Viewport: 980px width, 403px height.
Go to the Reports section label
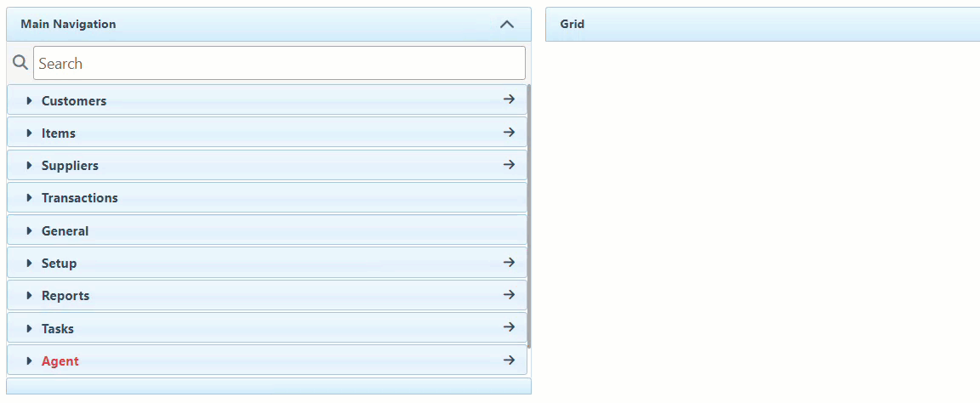pos(66,296)
